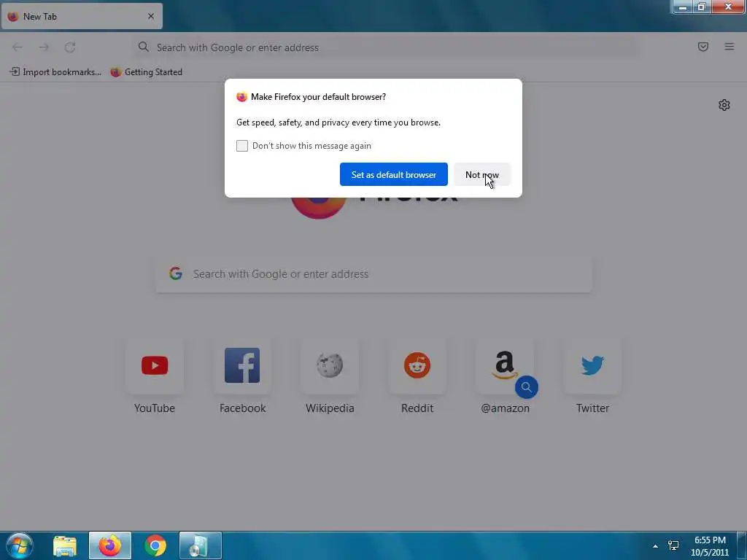Viewport: 747px width, 560px height.
Task: Focus the center Google search box
Action: (374, 274)
